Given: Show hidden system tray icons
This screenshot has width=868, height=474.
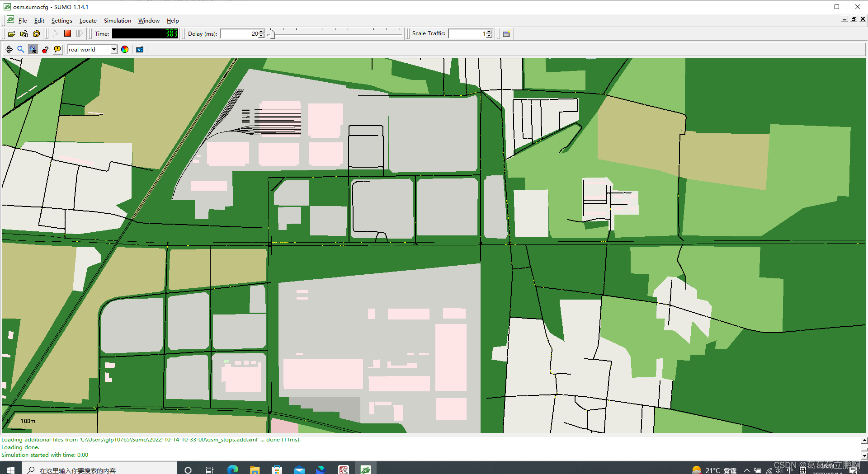Looking at the screenshot, I should pos(747,470).
